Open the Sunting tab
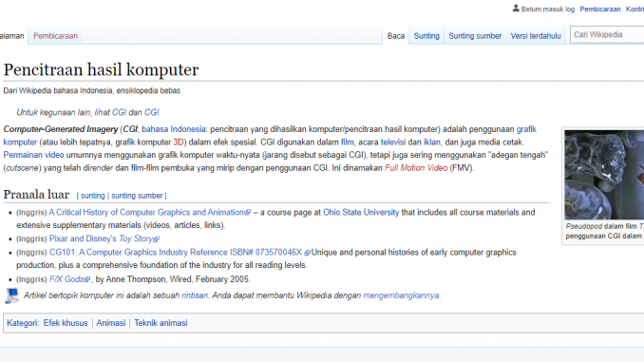 426,36
